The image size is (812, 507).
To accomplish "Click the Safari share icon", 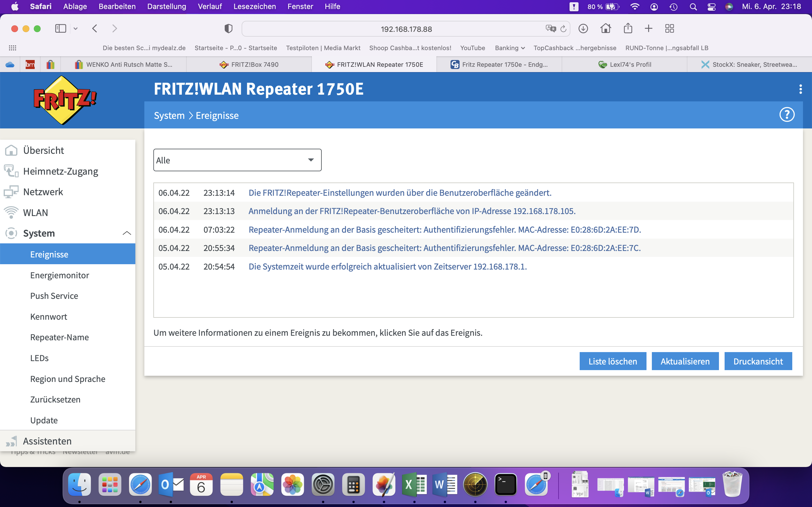I will (628, 29).
